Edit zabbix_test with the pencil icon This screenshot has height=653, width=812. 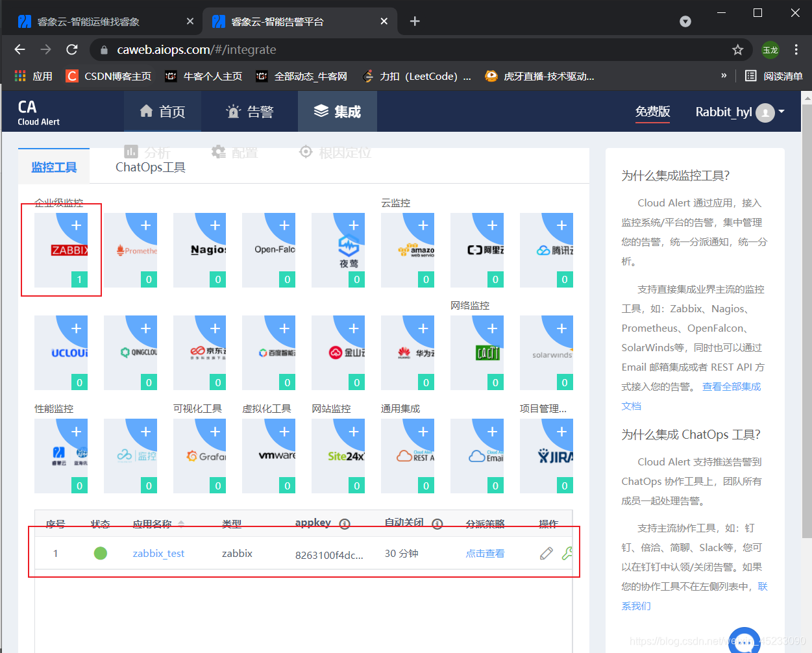(x=547, y=553)
